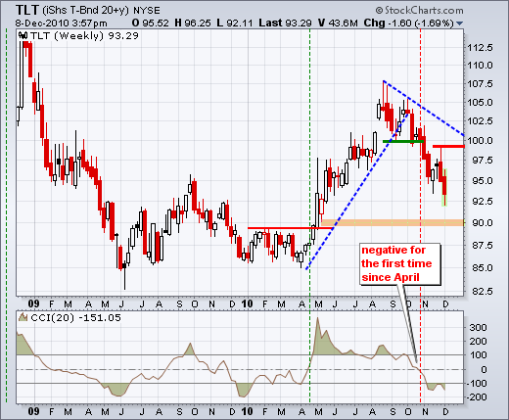
Task: Select the red annotation 'negative for the first time since April'
Action: click(396, 263)
